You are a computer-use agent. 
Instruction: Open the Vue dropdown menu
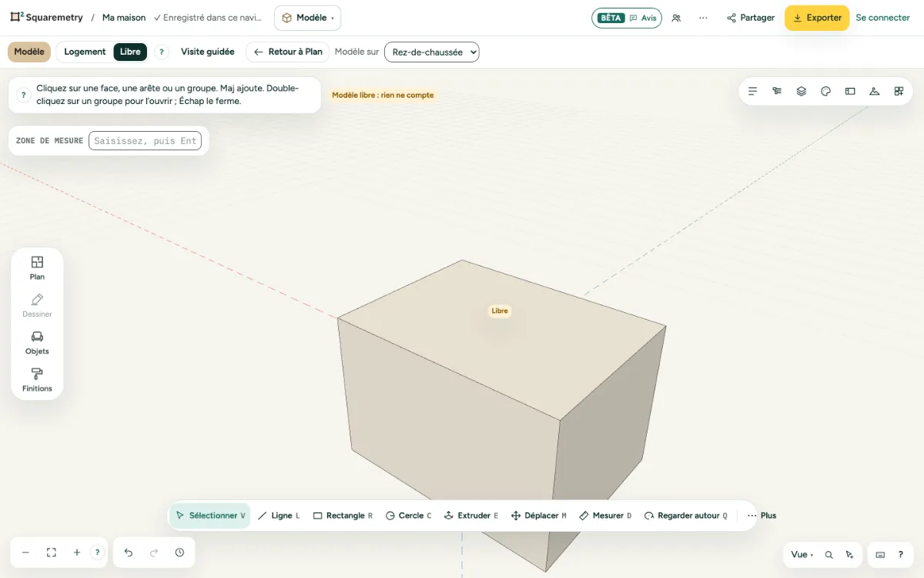(x=802, y=555)
